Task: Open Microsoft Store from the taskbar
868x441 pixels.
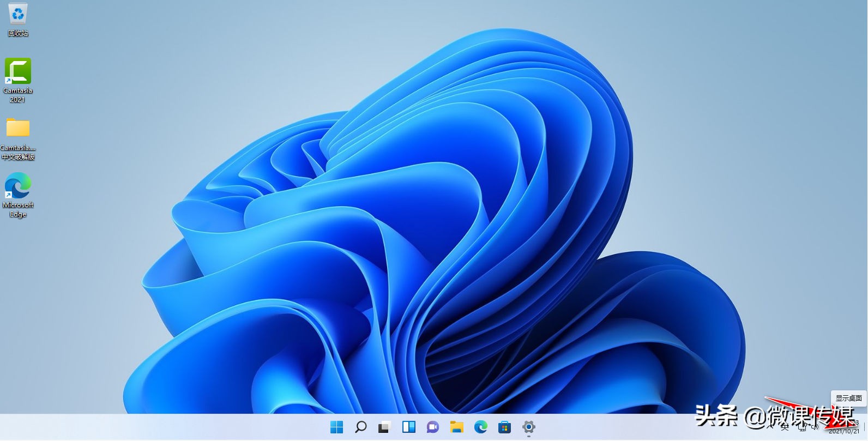Action: pyautogui.click(x=505, y=427)
